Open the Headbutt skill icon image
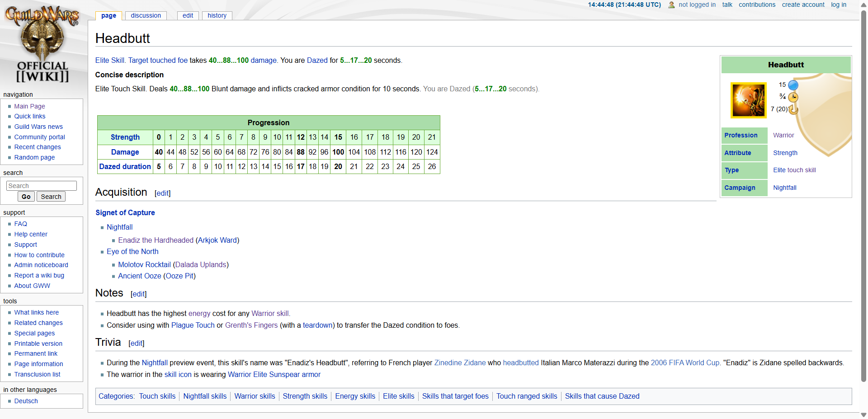The width and height of the screenshot is (868, 419). (749, 100)
